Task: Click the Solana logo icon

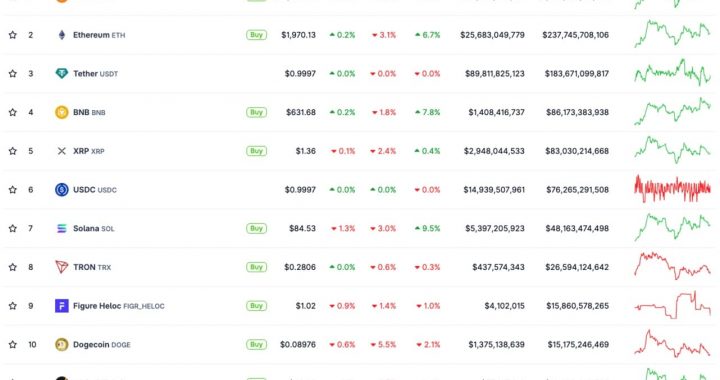Action: 62,229
